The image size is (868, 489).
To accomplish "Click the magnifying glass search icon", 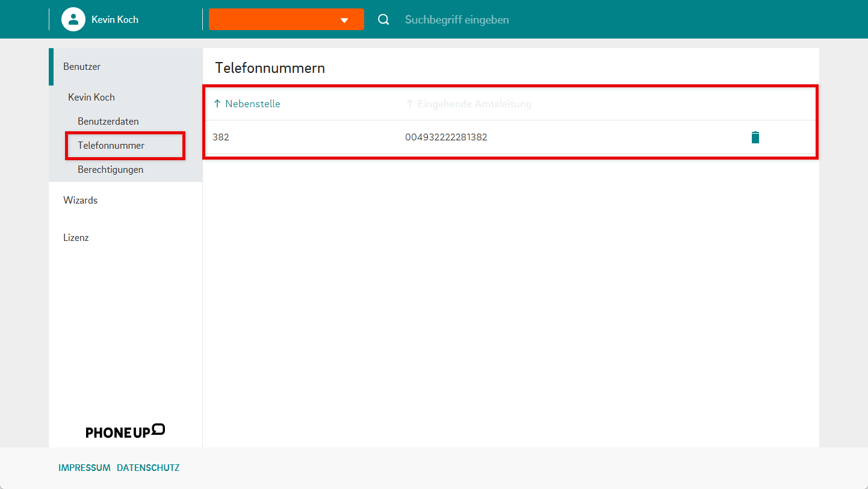I will pos(383,20).
